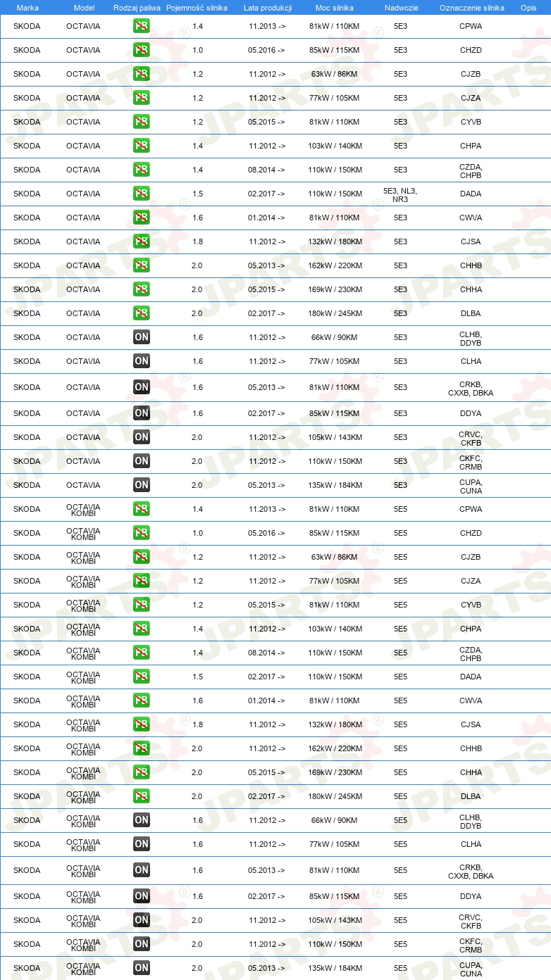
Task: Click the ON diesel icon in CLHA 5E3 row
Action: point(142,361)
